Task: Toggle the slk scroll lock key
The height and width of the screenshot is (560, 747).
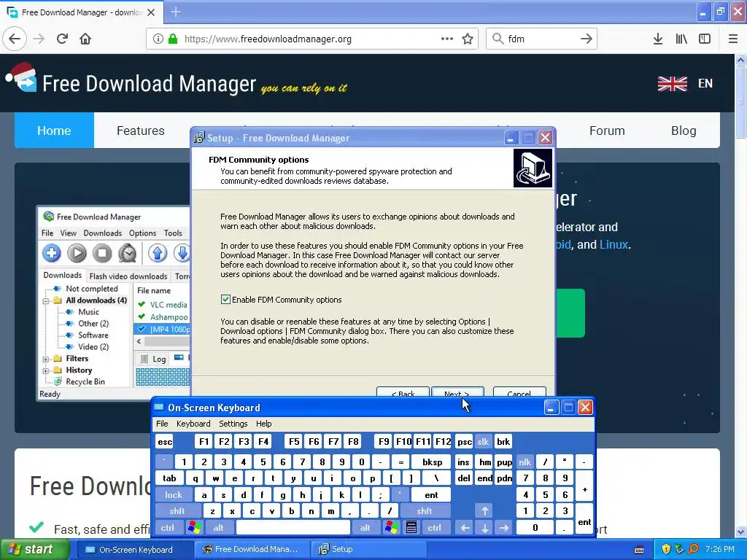Action: (x=483, y=441)
